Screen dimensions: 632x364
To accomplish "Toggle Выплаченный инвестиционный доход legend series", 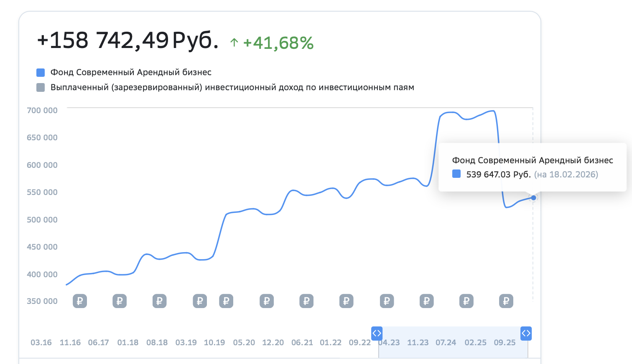I will [232, 87].
